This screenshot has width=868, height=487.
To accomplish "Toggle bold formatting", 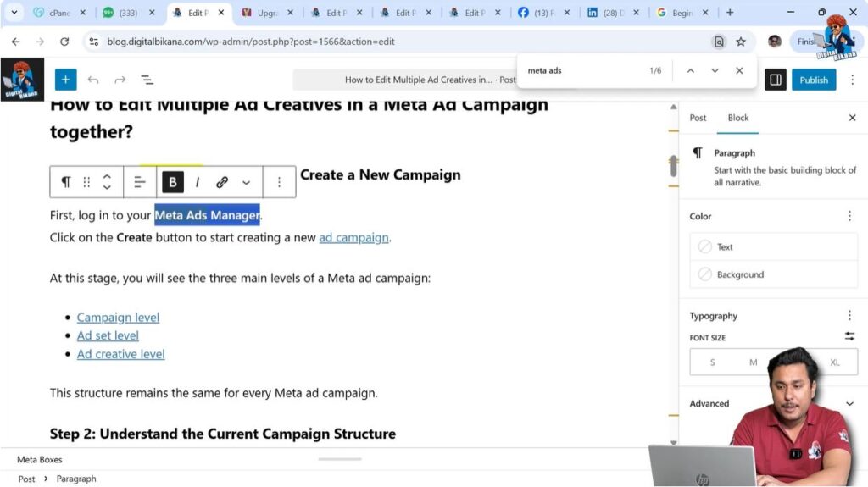I will click(x=173, y=182).
